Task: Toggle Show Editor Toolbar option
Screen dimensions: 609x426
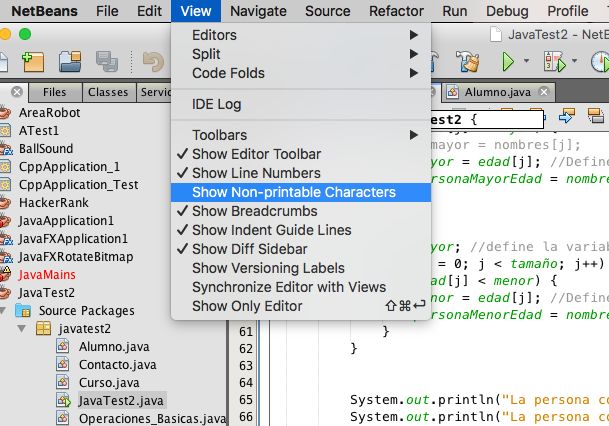Action: point(301,154)
